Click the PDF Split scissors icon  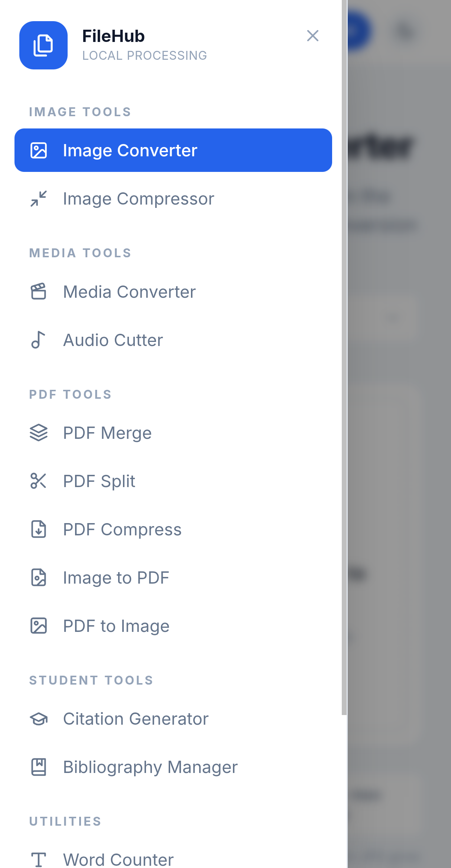39,481
